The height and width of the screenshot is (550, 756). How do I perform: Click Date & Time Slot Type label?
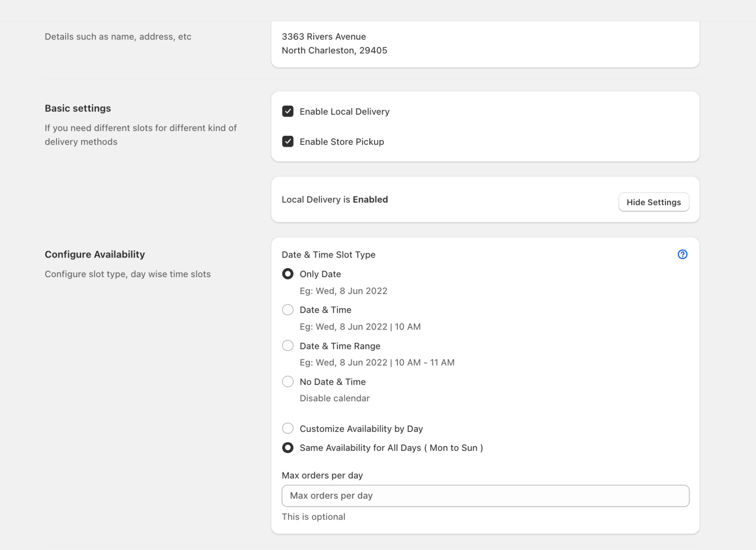(328, 254)
